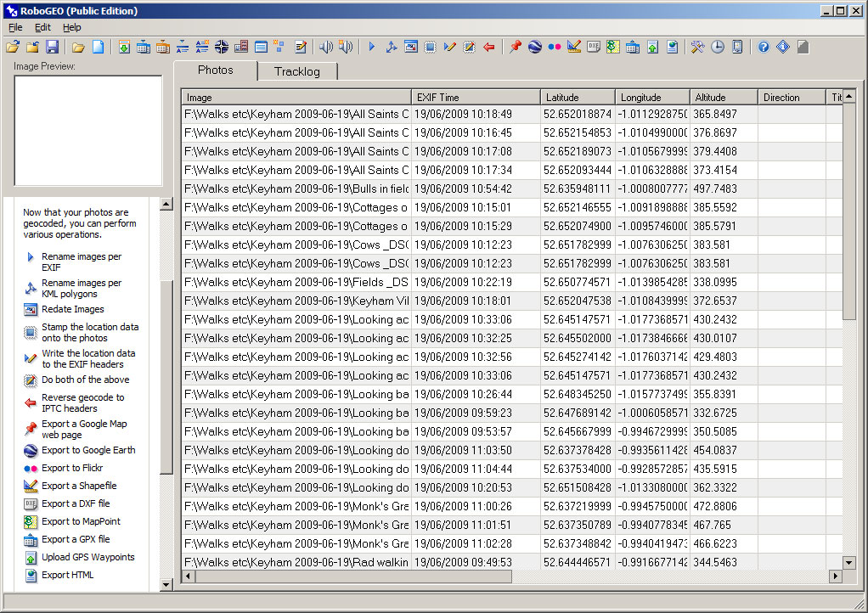Click the building toolbar icon
868x613 pixels.
tap(241, 47)
